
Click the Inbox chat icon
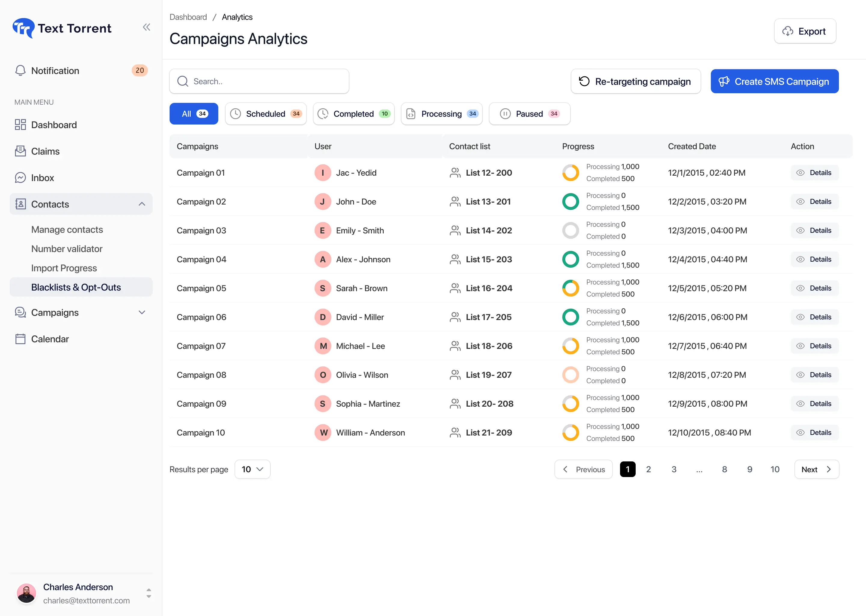click(20, 177)
